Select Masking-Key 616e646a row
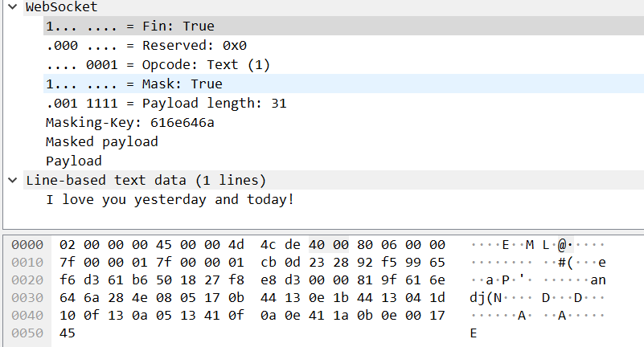The height and width of the screenshot is (347, 644). pyautogui.click(x=343, y=122)
